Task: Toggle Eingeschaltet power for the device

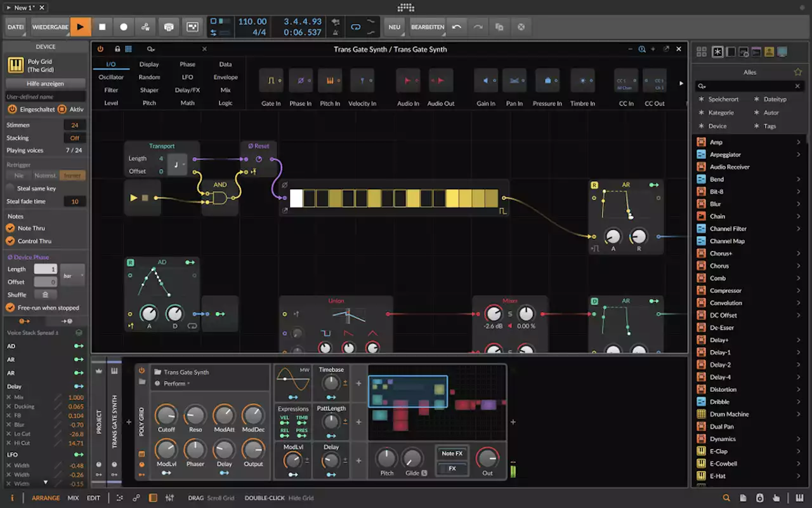Action: point(12,109)
